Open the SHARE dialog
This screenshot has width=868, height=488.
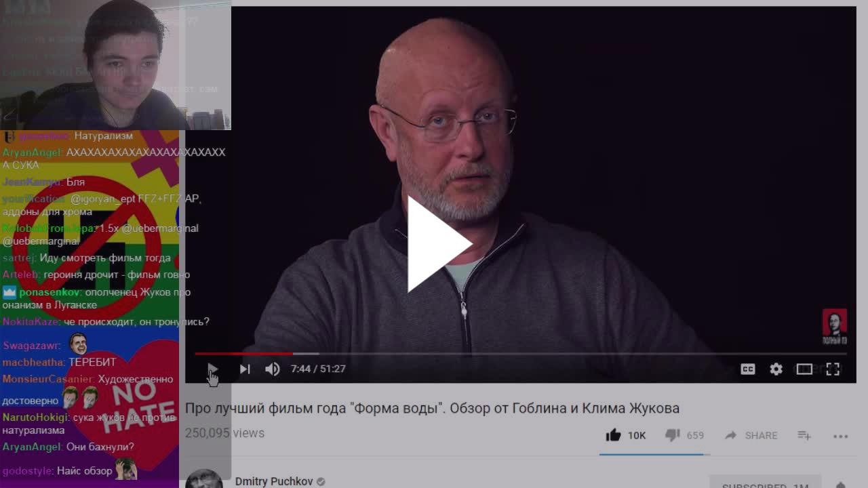pos(751,435)
